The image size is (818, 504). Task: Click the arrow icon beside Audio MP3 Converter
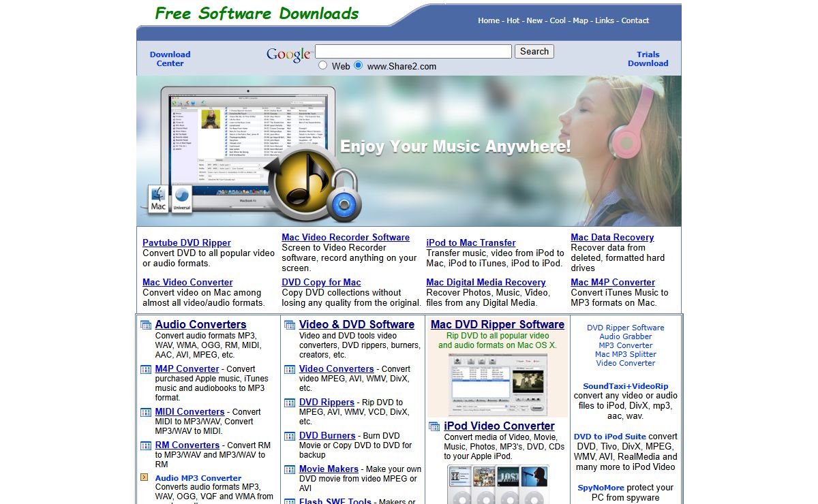pos(145,477)
